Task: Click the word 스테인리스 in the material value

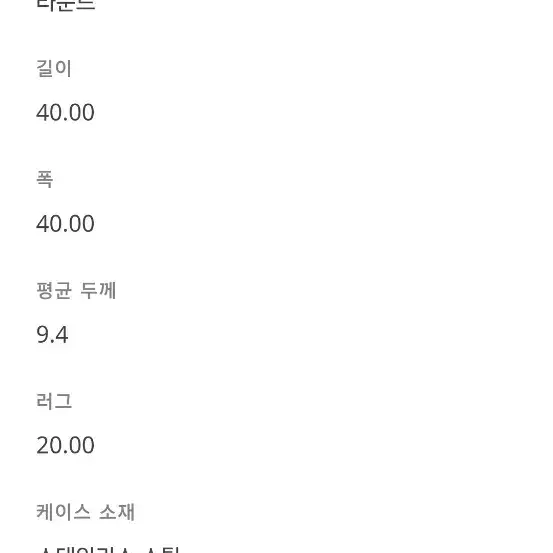Action: click(85, 550)
